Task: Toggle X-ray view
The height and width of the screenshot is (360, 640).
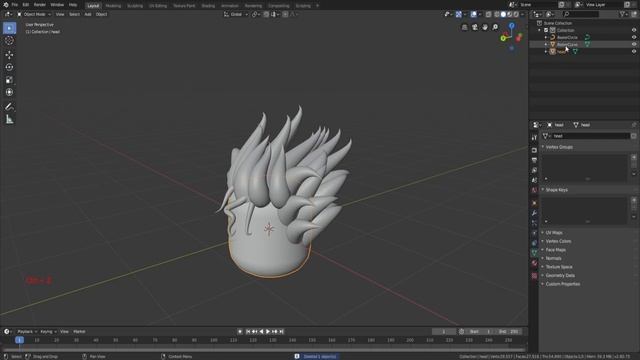Action: point(489,14)
